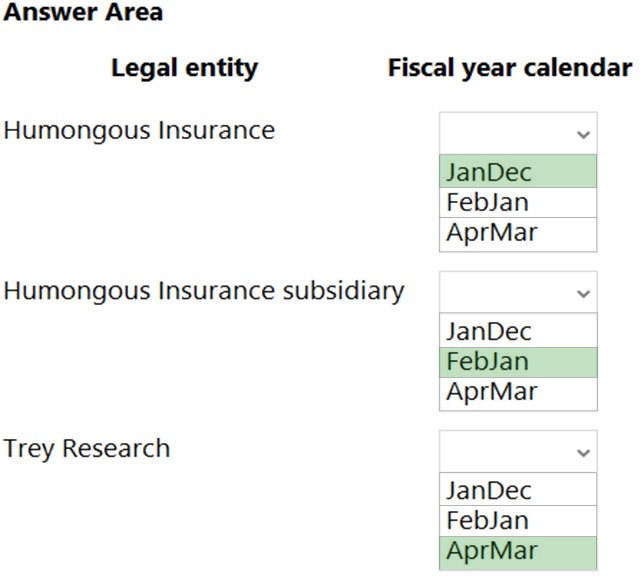Expand the Trey Research calendar dropdown arrow
This screenshot has height=578, width=641.
583,452
